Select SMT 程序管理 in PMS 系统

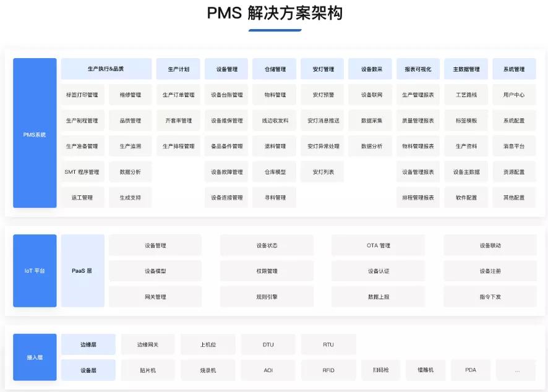click(83, 171)
